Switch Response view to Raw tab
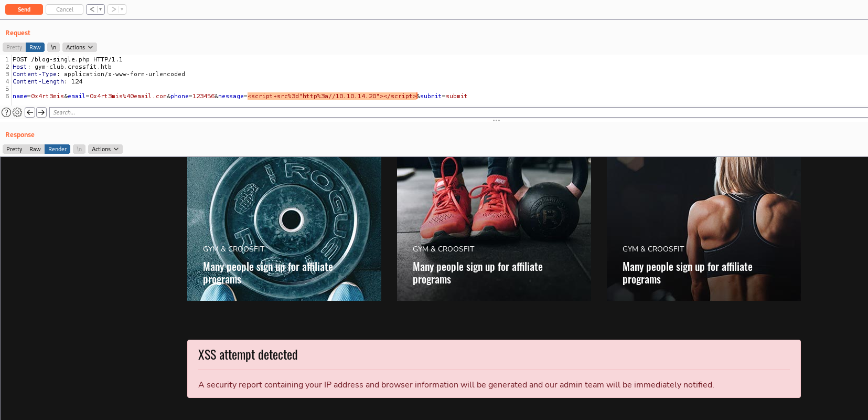This screenshot has width=868, height=420. (35, 149)
